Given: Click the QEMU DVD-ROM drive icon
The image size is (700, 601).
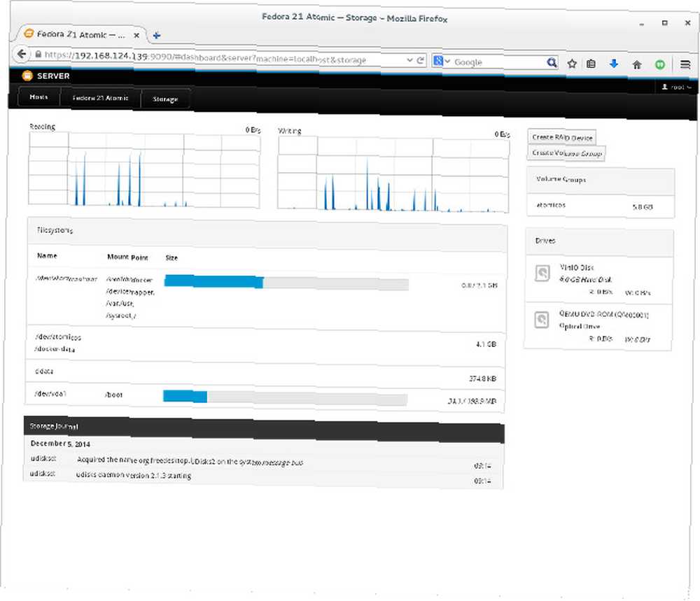Looking at the screenshot, I should click(x=542, y=320).
